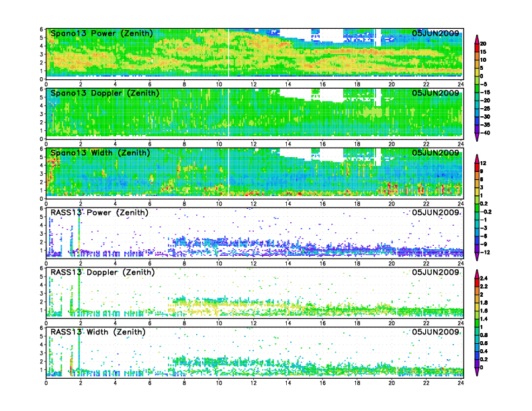Select 05JUN2009 date in RASS13 Doppler panel

click(435, 272)
